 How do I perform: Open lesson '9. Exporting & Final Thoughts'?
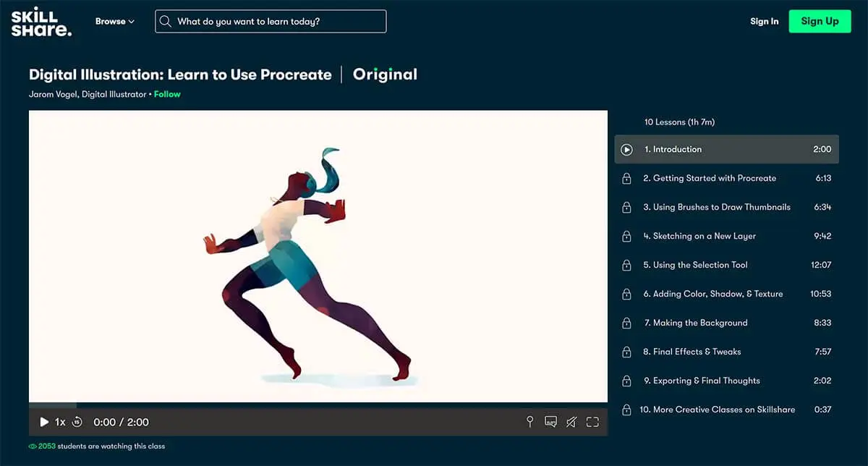pyautogui.click(x=727, y=381)
